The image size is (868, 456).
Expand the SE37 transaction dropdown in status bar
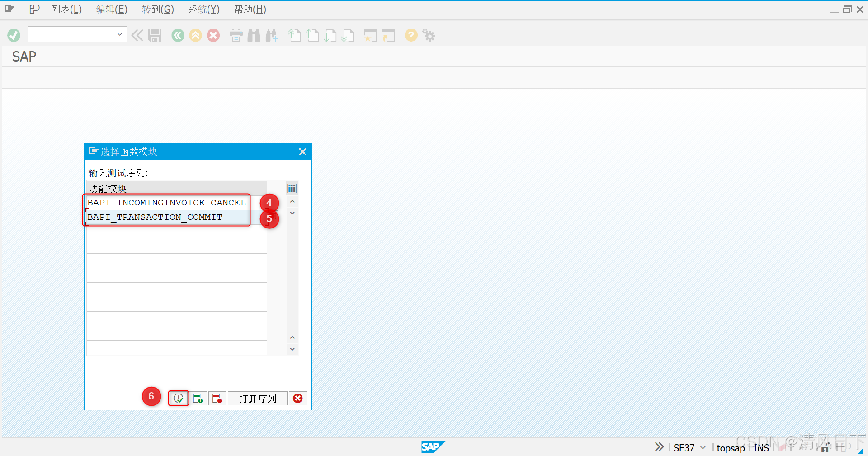tap(702, 448)
